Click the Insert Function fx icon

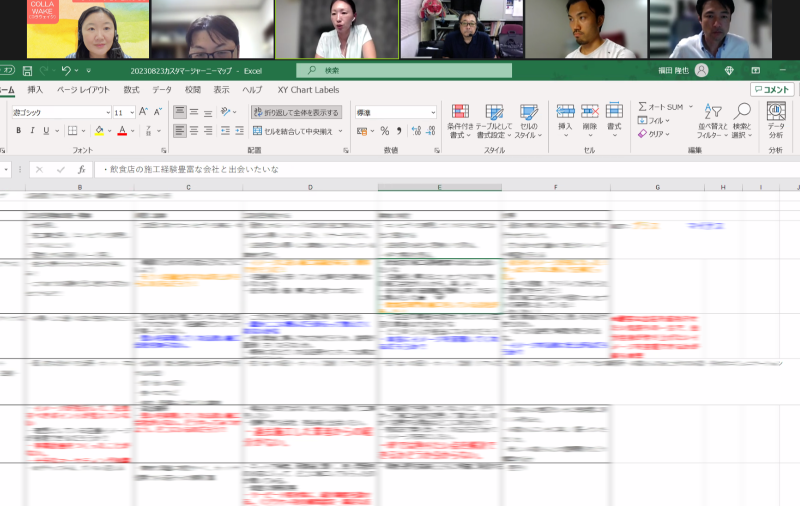[82, 170]
